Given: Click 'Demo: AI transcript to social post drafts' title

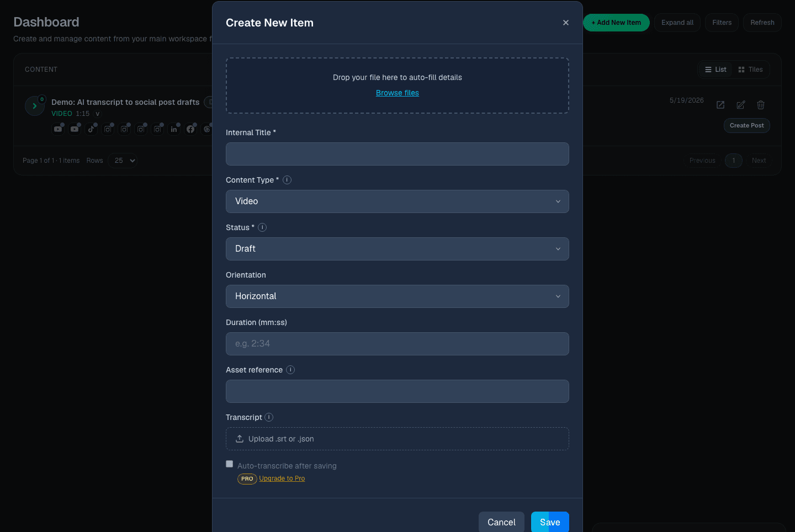Looking at the screenshot, I should (x=125, y=102).
